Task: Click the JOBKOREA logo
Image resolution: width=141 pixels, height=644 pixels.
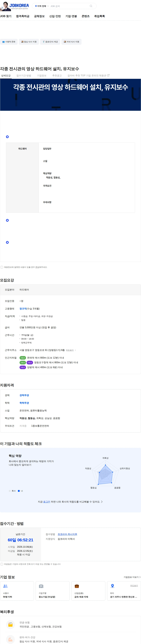Action: pos(19,5)
